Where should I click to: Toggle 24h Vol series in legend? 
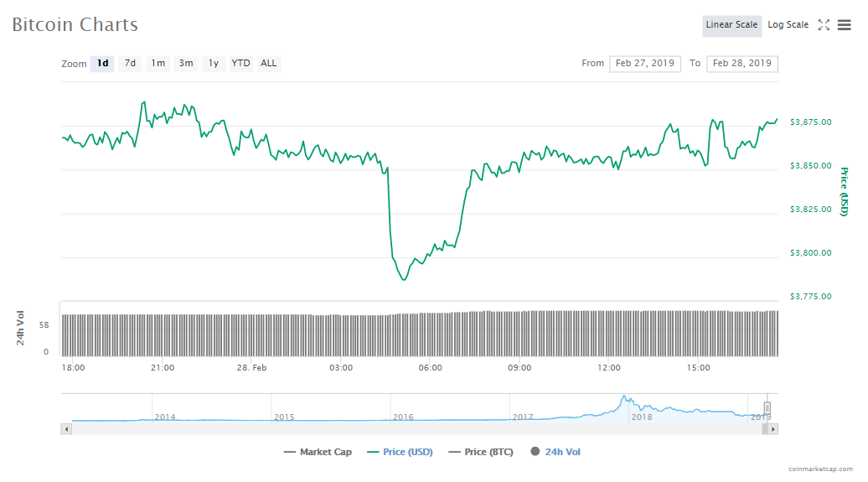click(555, 452)
